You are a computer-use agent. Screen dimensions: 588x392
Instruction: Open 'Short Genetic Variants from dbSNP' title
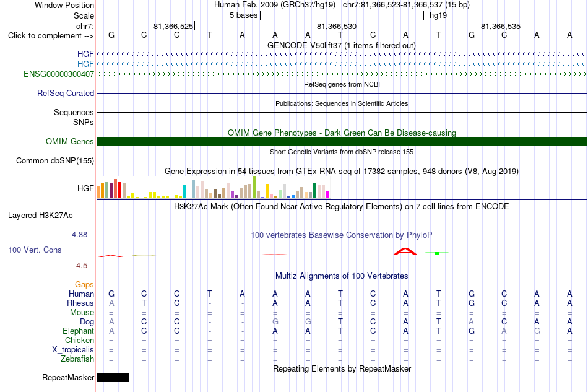click(342, 152)
